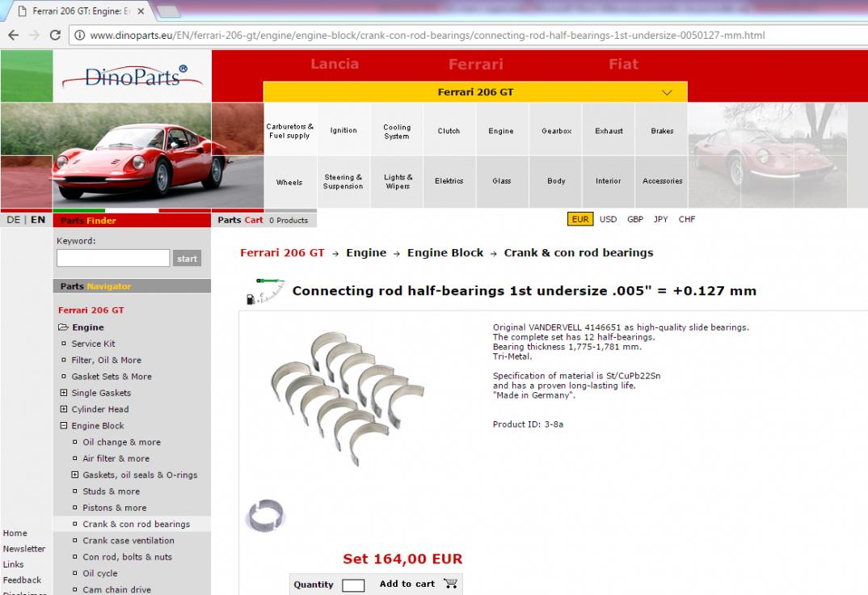Screen dimensions: 868x595
Task: Click the main bearings product image
Action: click(x=347, y=398)
